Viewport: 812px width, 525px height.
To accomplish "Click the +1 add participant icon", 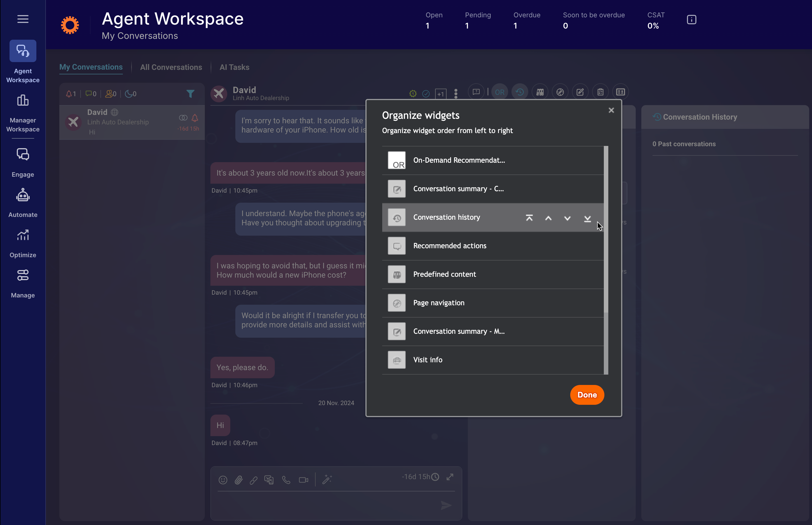I will (440, 94).
